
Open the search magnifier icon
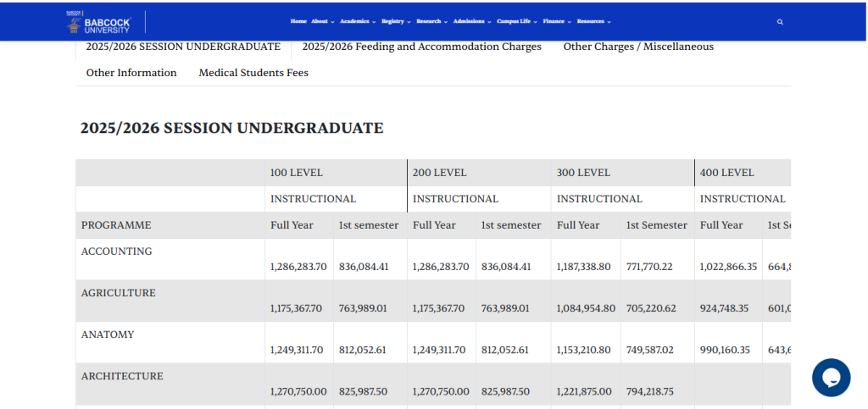tap(780, 22)
